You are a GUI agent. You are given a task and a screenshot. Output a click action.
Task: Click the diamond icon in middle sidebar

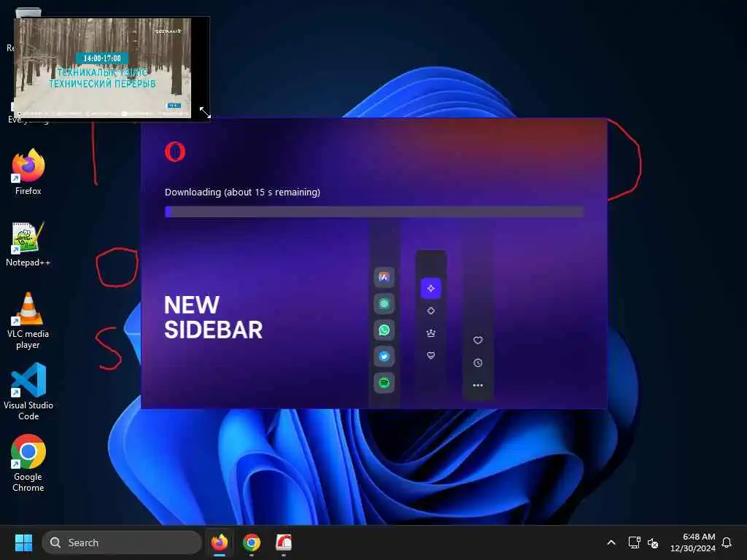pyautogui.click(x=430, y=311)
